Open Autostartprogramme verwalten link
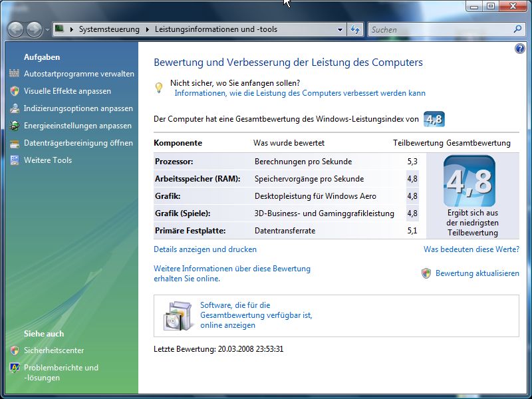 pos(79,74)
